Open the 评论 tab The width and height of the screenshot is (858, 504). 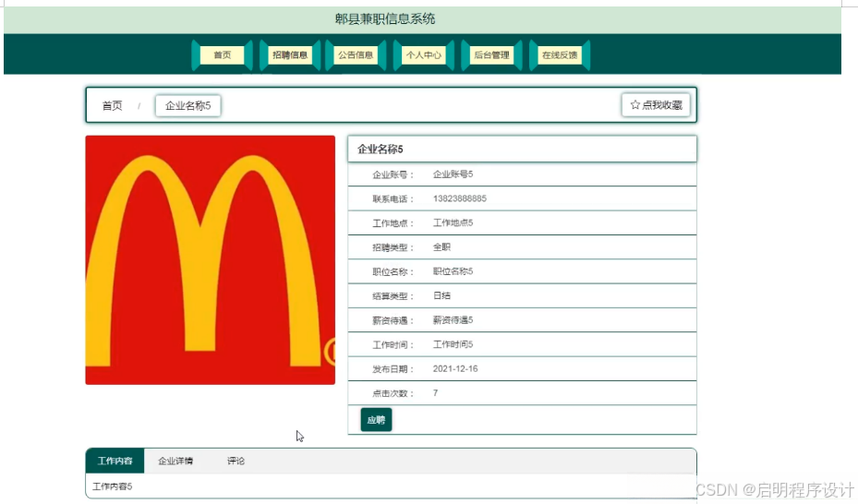pos(236,461)
